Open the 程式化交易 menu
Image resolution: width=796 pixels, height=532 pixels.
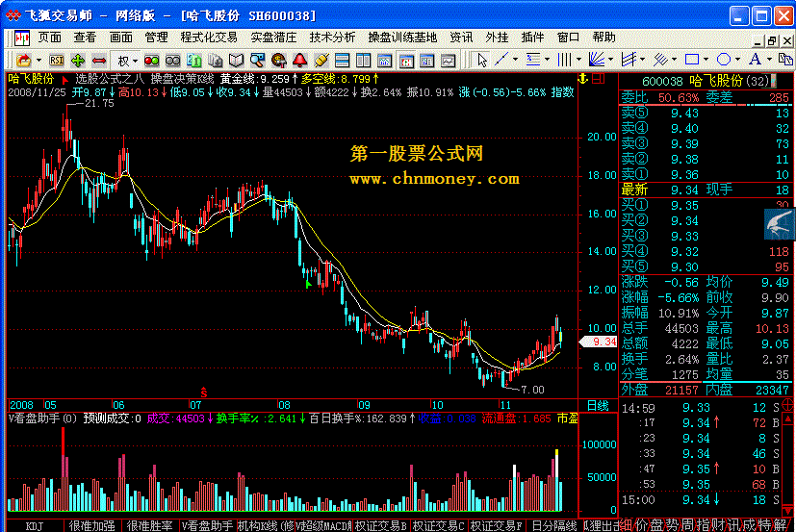click(x=209, y=38)
